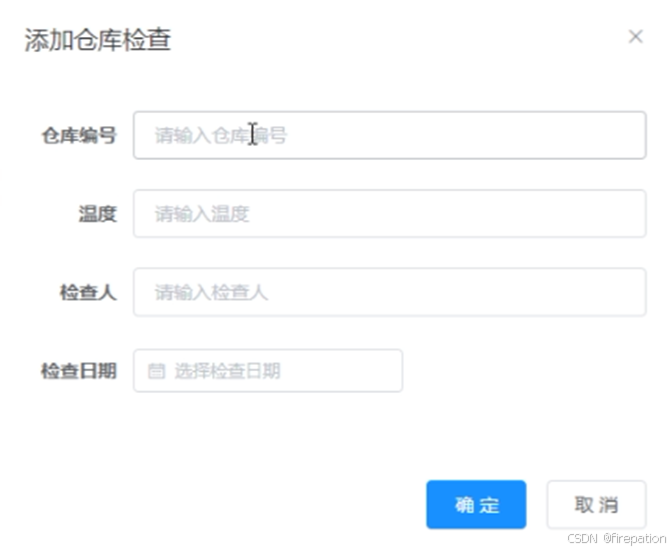Screen dimensions: 672x552
Task: Close the 添加仓库检查 dialog
Action: (636, 37)
